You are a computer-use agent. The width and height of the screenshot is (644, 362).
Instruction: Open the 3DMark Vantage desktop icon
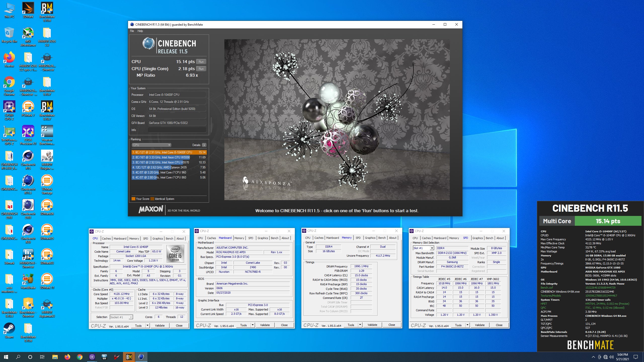(x=47, y=185)
